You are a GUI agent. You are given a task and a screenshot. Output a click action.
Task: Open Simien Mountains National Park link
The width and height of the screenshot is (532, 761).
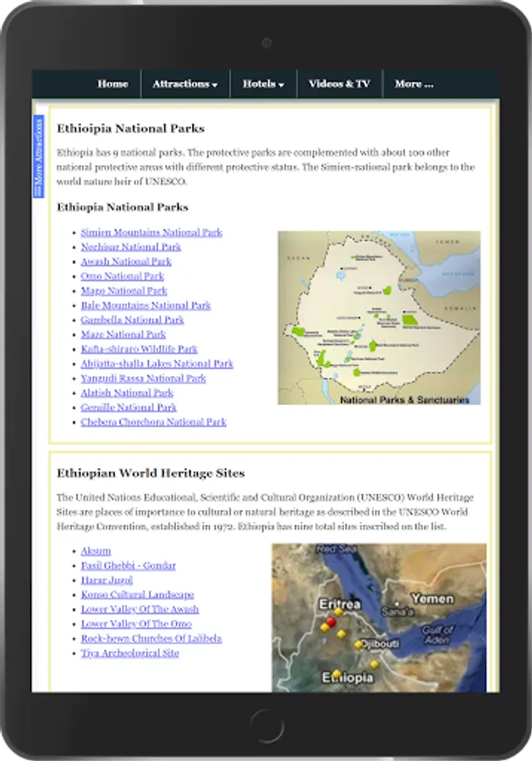[x=151, y=233]
